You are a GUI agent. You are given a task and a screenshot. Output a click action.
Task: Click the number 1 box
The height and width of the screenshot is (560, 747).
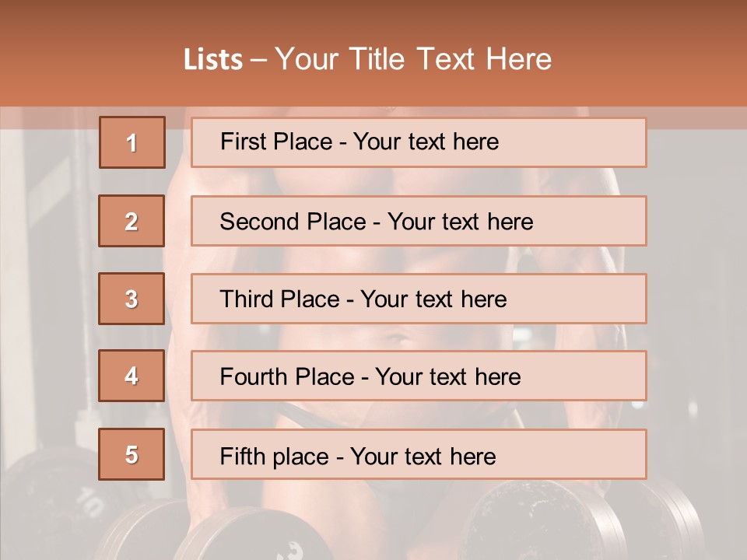point(132,142)
